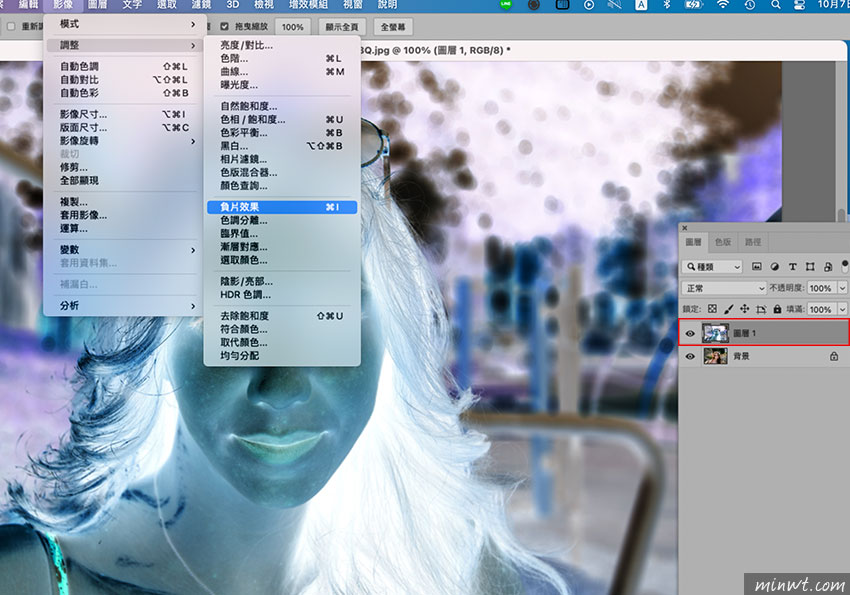The height and width of the screenshot is (595, 850).
Task: Choose 黑白... menu item
Action: click(282, 146)
